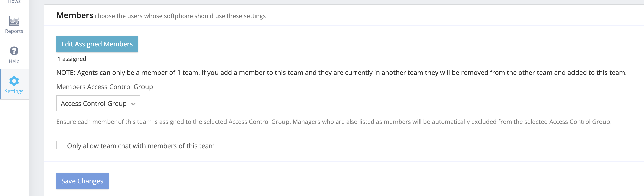This screenshot has height=196, width=644.
Task: Click the NOTE about agents team membership
Action: (341, 73)
